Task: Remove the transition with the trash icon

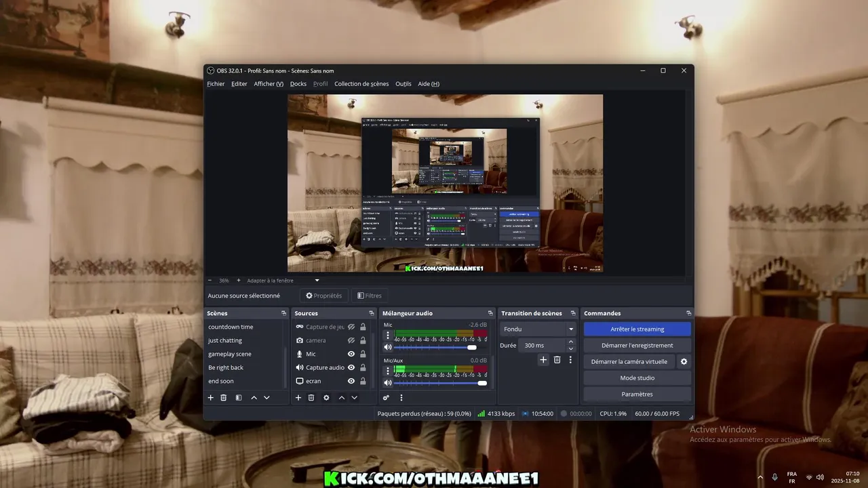Action: pyautogui.click(x=557, y=360)
